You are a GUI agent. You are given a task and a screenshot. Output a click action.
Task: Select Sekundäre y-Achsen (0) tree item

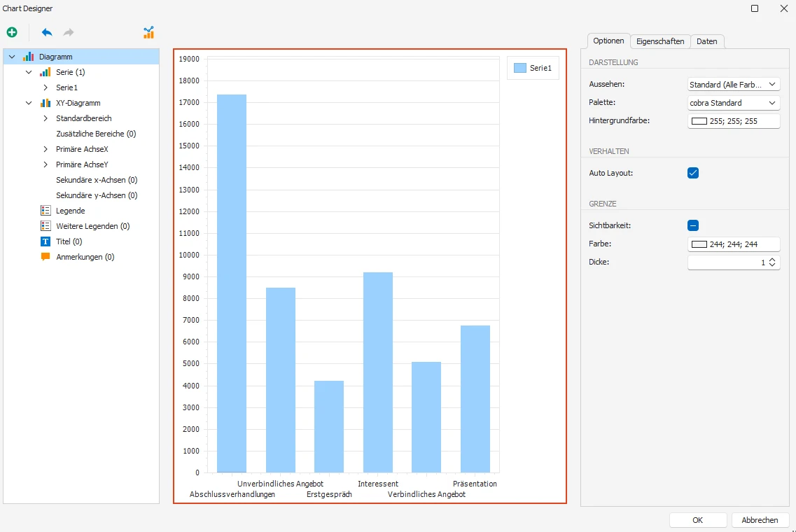coord(97,195)
